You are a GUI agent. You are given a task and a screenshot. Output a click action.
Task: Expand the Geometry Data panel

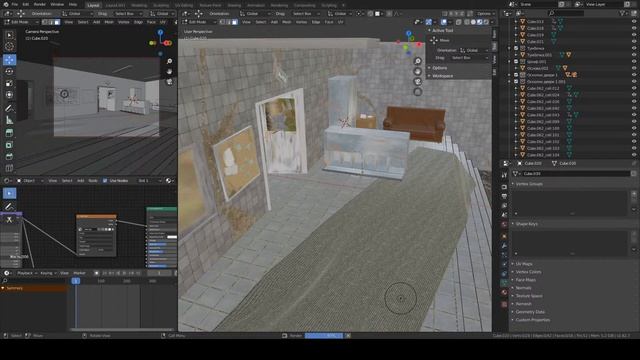pos(530,312)
